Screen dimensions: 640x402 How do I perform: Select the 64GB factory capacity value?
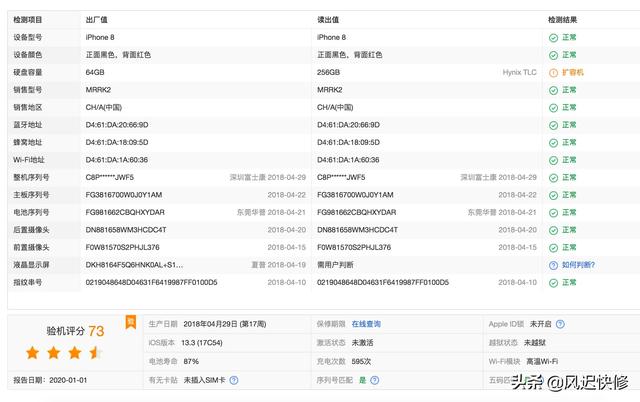coord(95,72)
